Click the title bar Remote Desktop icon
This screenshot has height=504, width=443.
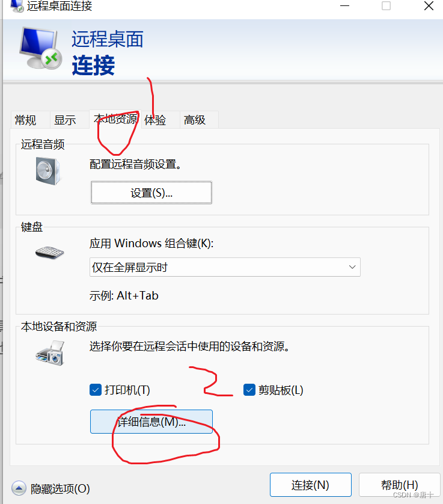pos(17,6)
